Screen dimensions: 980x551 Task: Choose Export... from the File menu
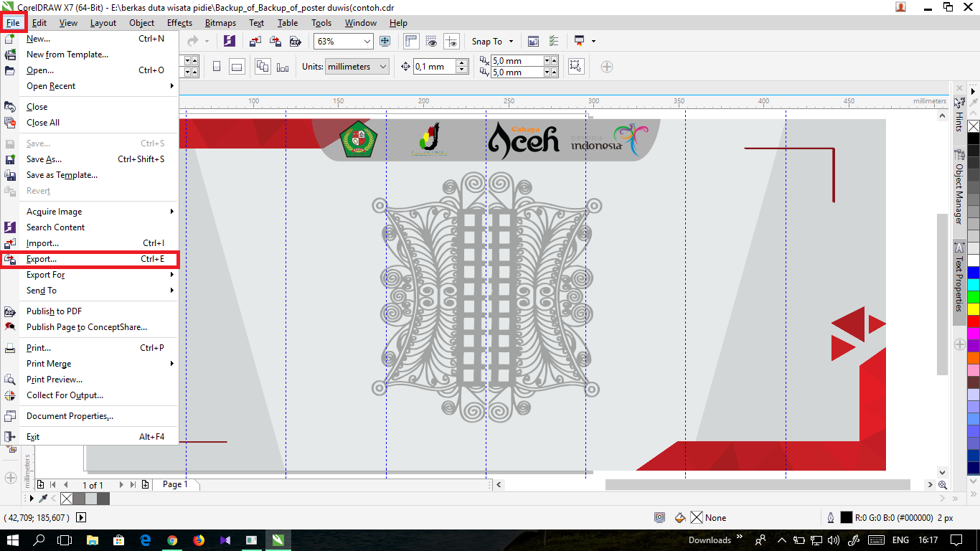tap(90, 259)
